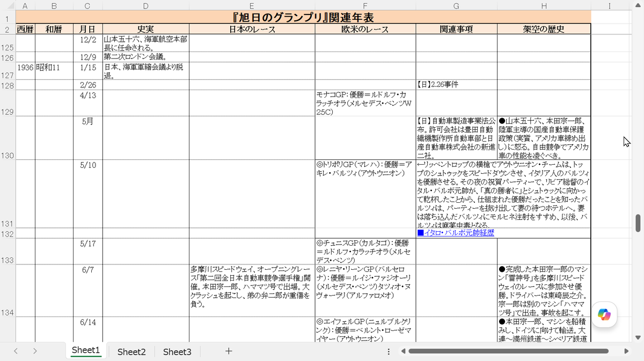The width and height of the screenshot is (644, 361).
Task: Open sheet tab options dots
Action: [389, 351]
